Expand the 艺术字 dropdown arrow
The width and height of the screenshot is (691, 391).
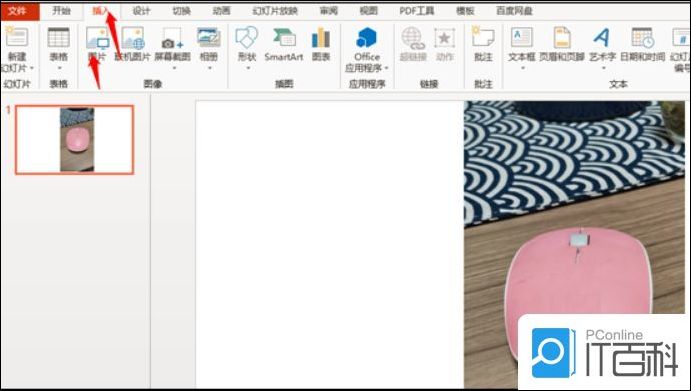[x=603, y=68]
